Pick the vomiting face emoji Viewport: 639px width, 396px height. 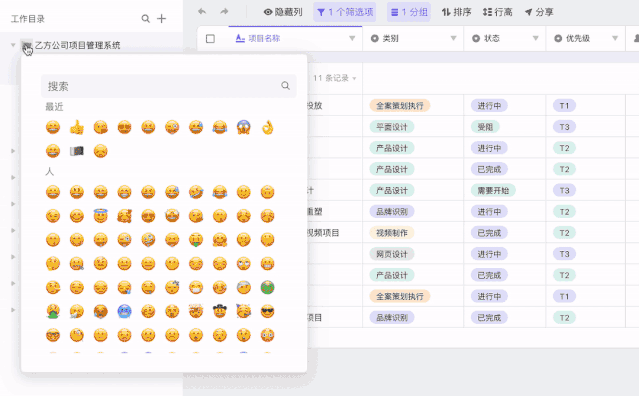(x=53, y=311)
